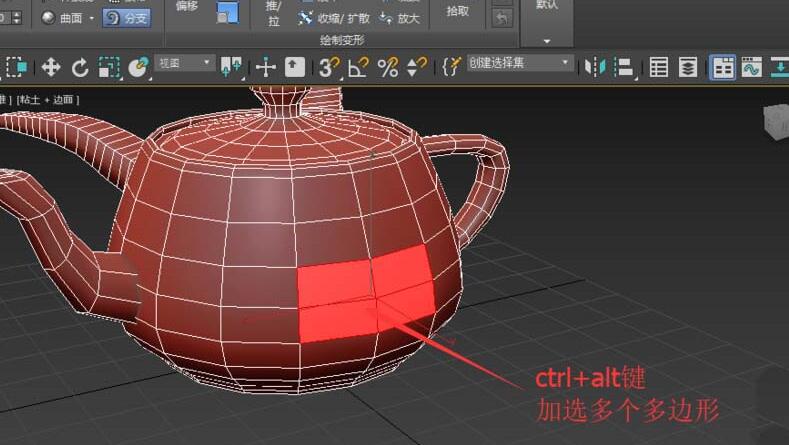Select the Rotate tool
Screen dimensions: 789x445
coord(80,67)
